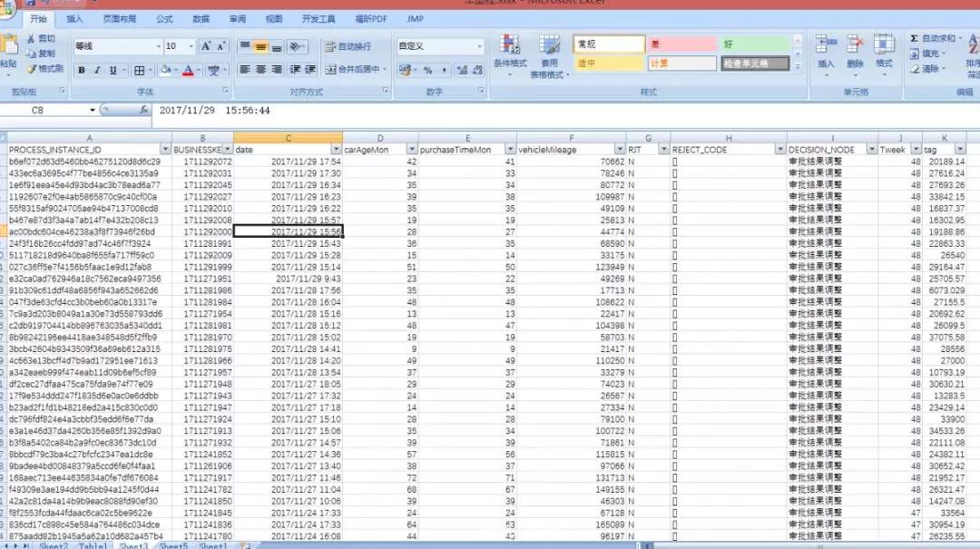This screenshot has width=980, height=549.
Task: Toggle top vertical alignment
Action: click(245, 46)
